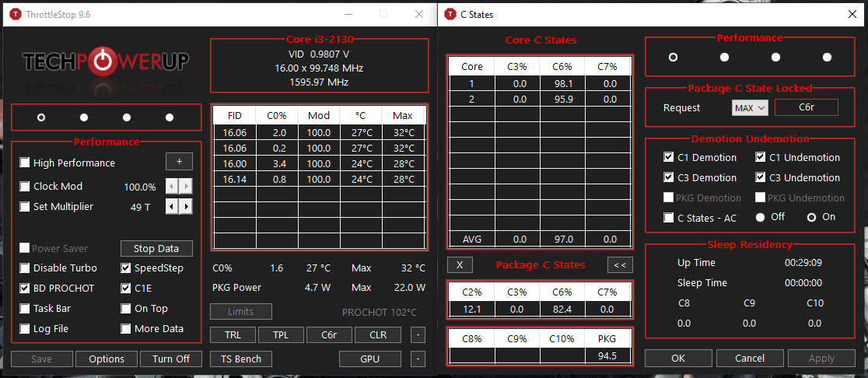Click the << collapse button
Screen dimensions: 868x378
point(620,264)
